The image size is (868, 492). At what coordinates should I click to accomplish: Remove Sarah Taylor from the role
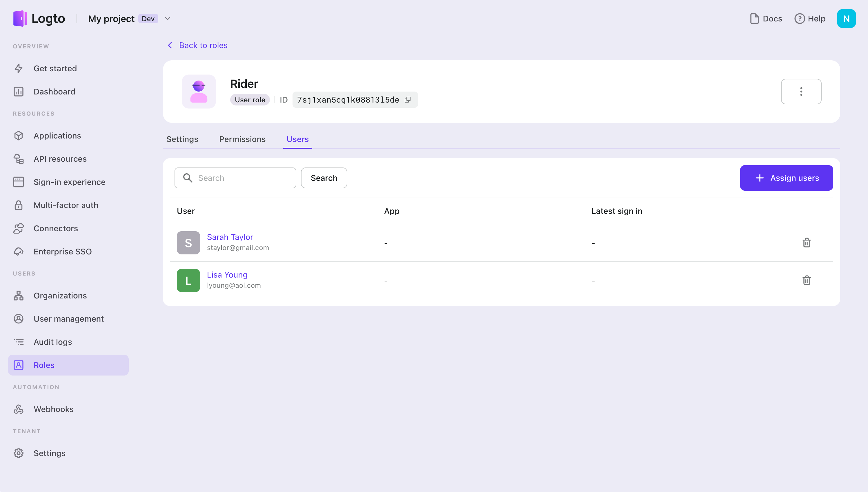[x=807, y=243]
